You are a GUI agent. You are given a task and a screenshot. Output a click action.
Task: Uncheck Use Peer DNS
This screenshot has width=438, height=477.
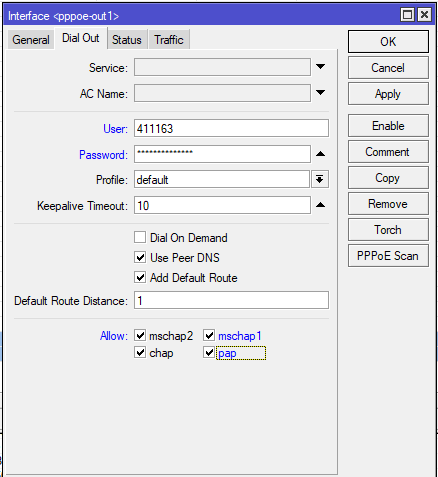[140, 257]
